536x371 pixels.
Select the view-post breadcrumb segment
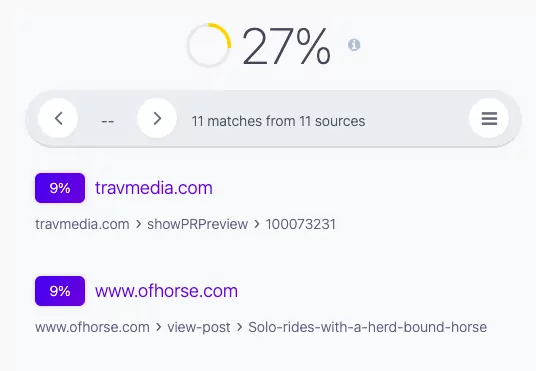click(x=199, y=327)
